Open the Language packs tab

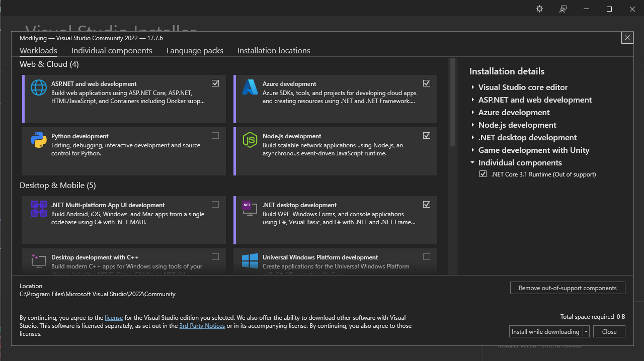click(x=195, y=51)
